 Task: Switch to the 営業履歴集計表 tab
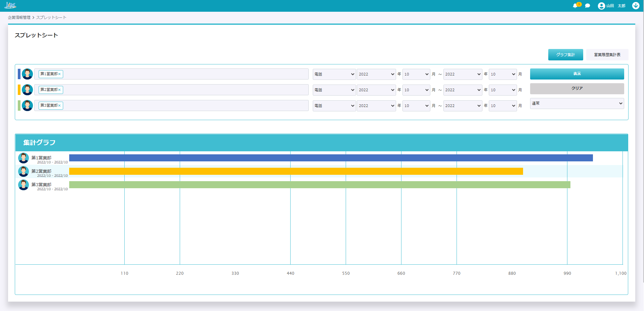(x=607, y=55)
